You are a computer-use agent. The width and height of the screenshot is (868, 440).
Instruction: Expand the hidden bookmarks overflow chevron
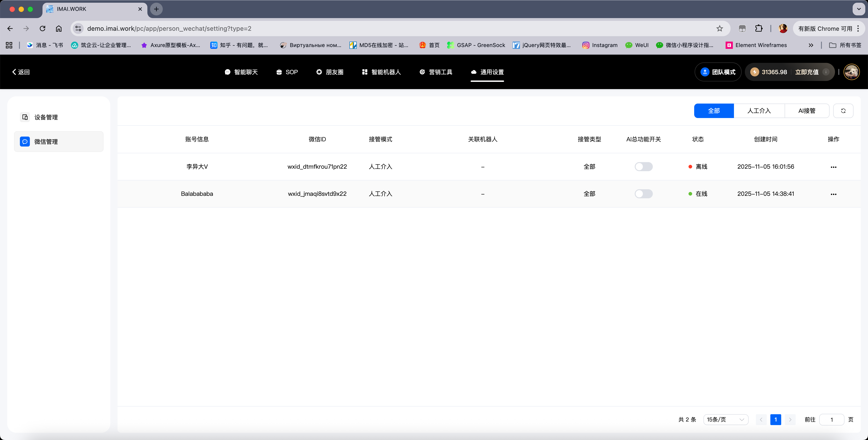click(x=811, y=45)
